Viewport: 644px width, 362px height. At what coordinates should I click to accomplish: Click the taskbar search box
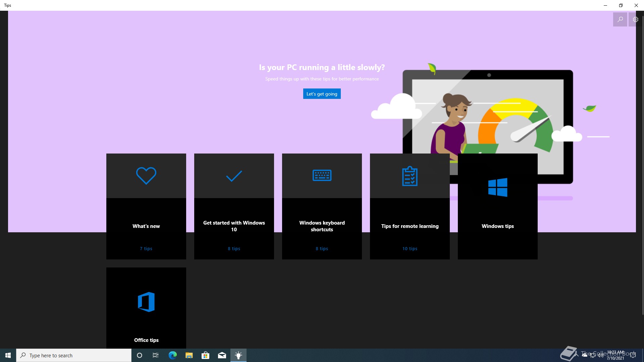coord(74,355)
